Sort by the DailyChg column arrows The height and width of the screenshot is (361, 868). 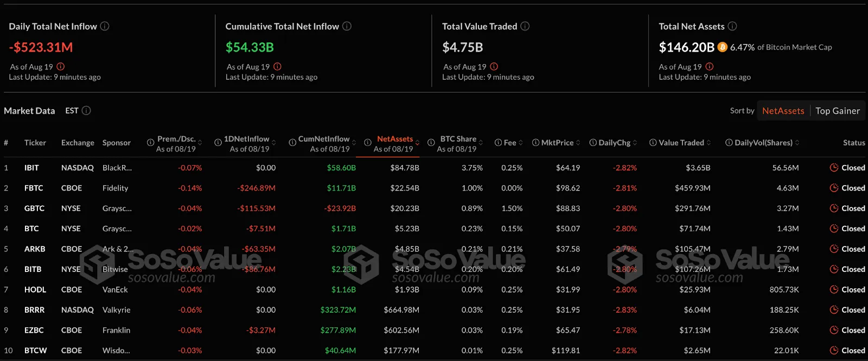[x=635, y=143]
